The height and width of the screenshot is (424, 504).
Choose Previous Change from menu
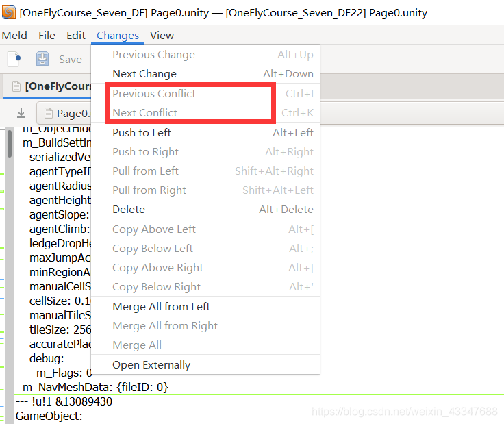pyautogui.click(x=205, y=55)
